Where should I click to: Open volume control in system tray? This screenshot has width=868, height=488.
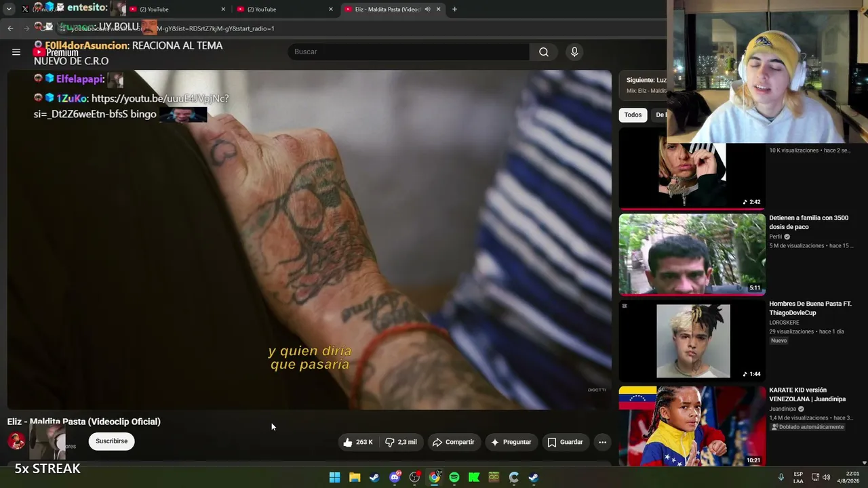[826, 477]
